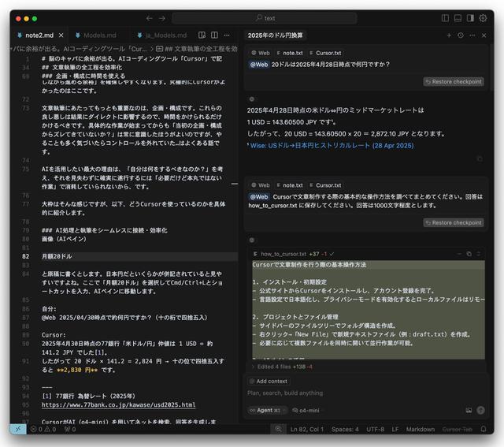Image resolution: width=504 pixels, height=447 pixels.
Task: Attach an image with the picture icon
Action: tap(469, 410)
